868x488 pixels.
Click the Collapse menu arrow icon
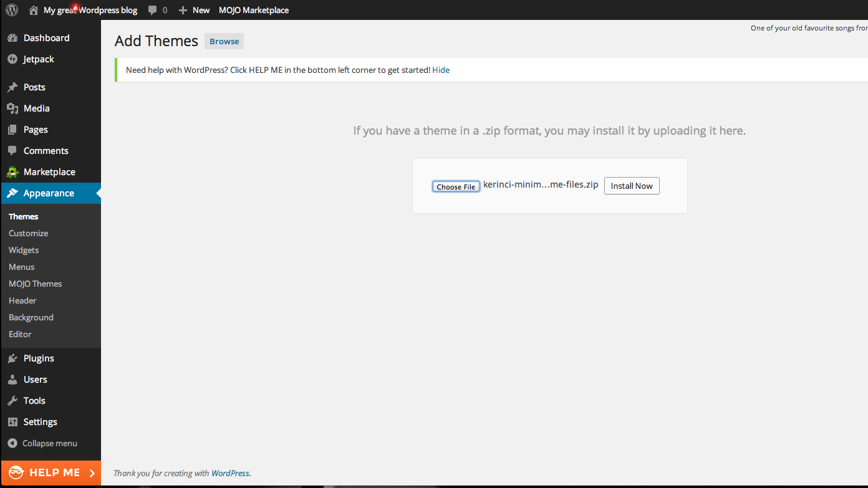(12, 443)
